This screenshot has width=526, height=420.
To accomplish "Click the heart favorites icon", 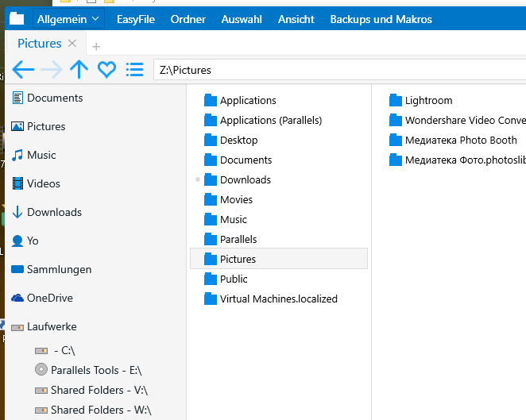I will [106, 70].
